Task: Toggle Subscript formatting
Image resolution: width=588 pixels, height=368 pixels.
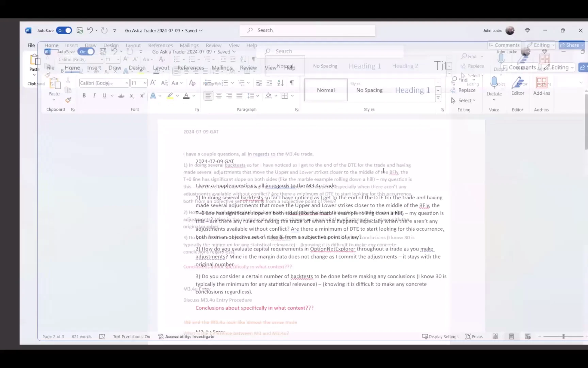Action: tap(132, 96)
